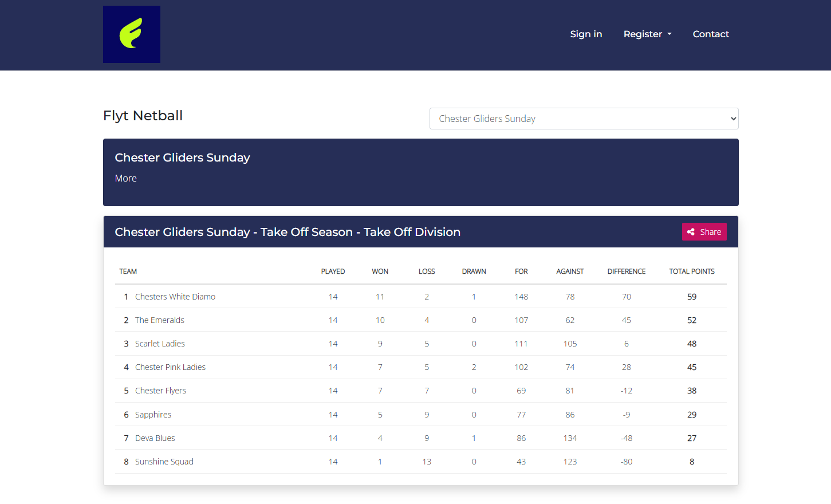Click the Register caret arrow

point(669,34)
